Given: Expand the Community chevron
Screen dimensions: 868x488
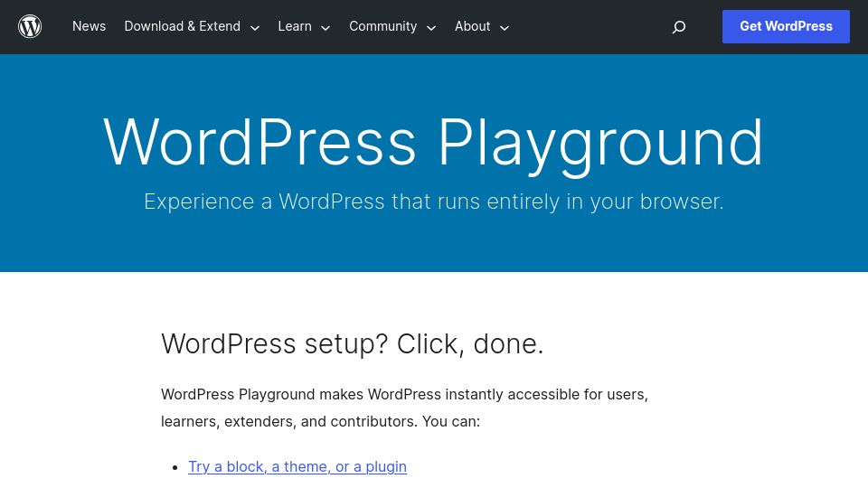Looking at the screenshot, I should 431,28.
